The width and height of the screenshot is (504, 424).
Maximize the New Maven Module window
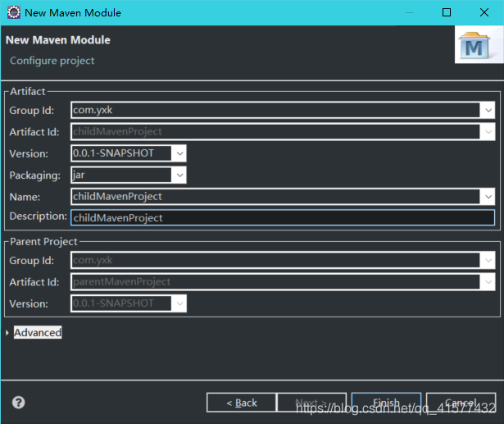(x=447, y=12)
